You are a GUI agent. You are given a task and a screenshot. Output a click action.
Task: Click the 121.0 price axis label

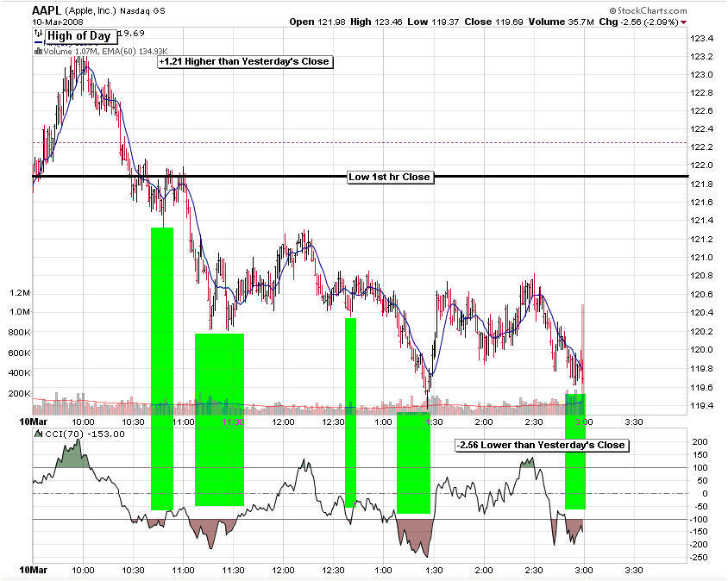point(701,258)
